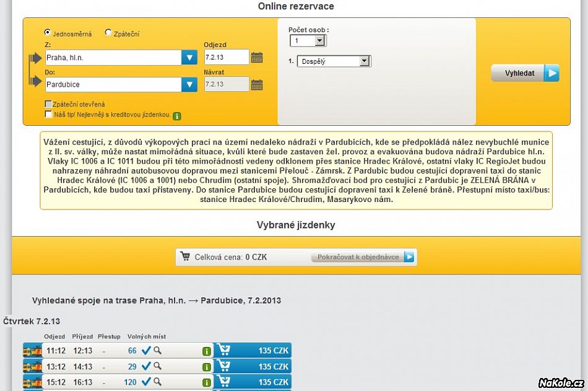Click the shopping cart icon by Celková cena
This screenshot has width=588, height=391.
point(185,256)
